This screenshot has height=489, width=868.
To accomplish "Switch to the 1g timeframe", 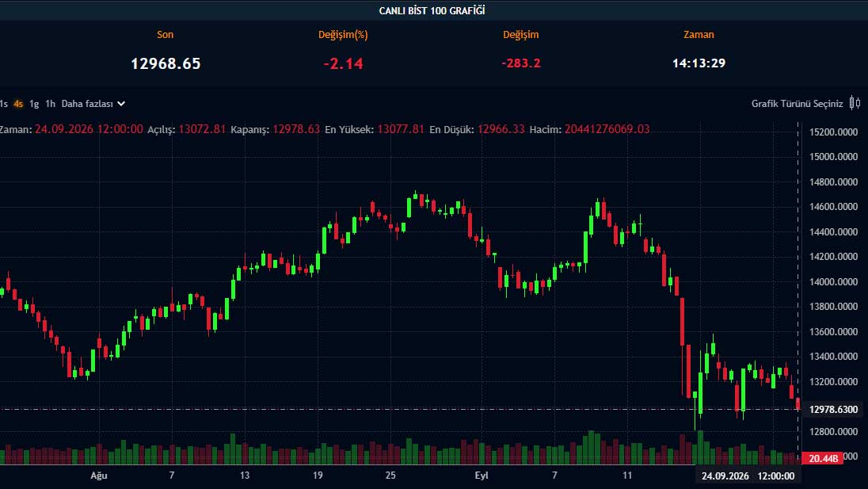I will tap(34, 104).
